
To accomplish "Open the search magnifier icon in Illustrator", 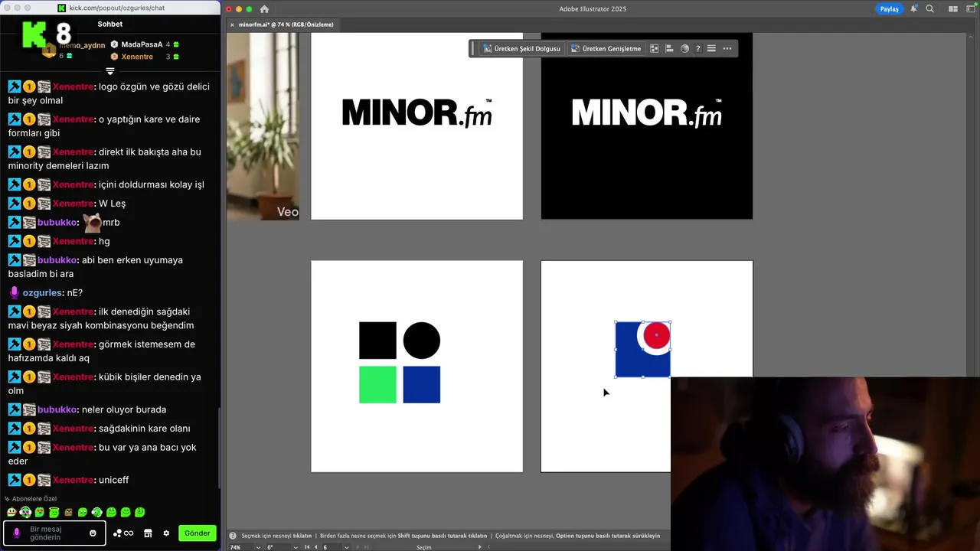I will pos(930,9).
